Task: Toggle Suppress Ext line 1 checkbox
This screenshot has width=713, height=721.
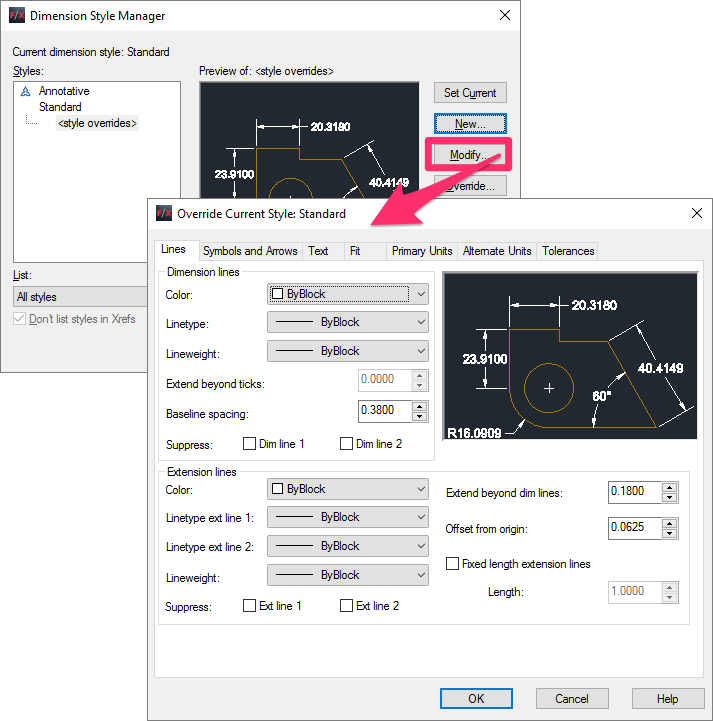Action: [249, 606]
